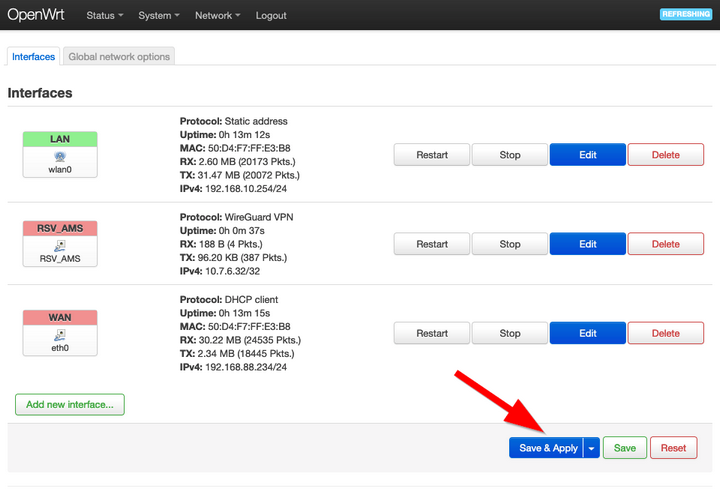The width and height of the screenshot is (720, 489).
Task: Click the REFRESHING status badge
Action: click(x=685, y=15)
